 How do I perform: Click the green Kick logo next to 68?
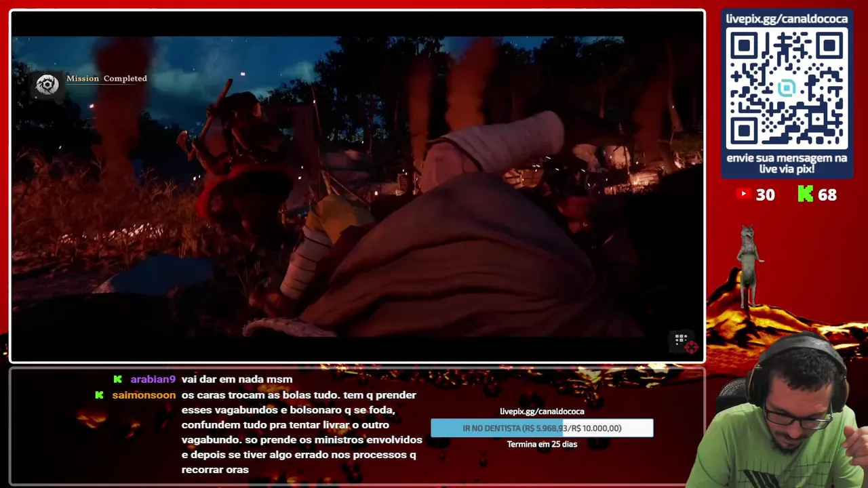[805, 195]
